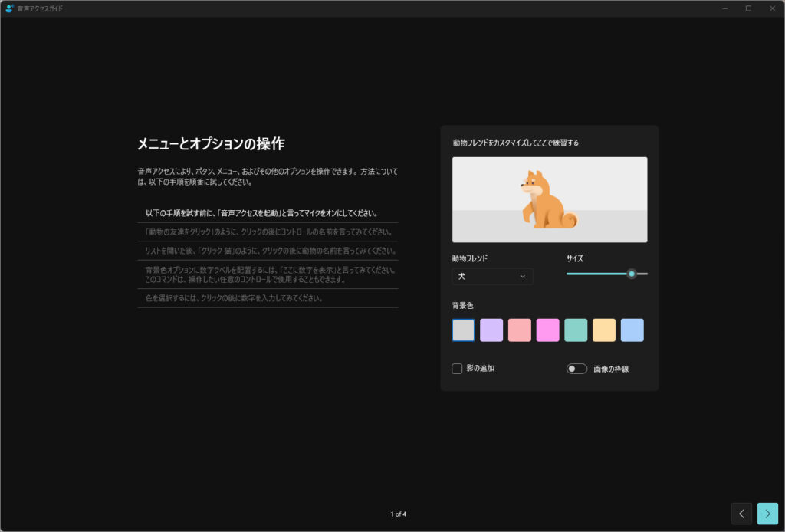Enable the 影の追加 checkbox
Screen dimensions: 785x532
[x=457, y=369]
